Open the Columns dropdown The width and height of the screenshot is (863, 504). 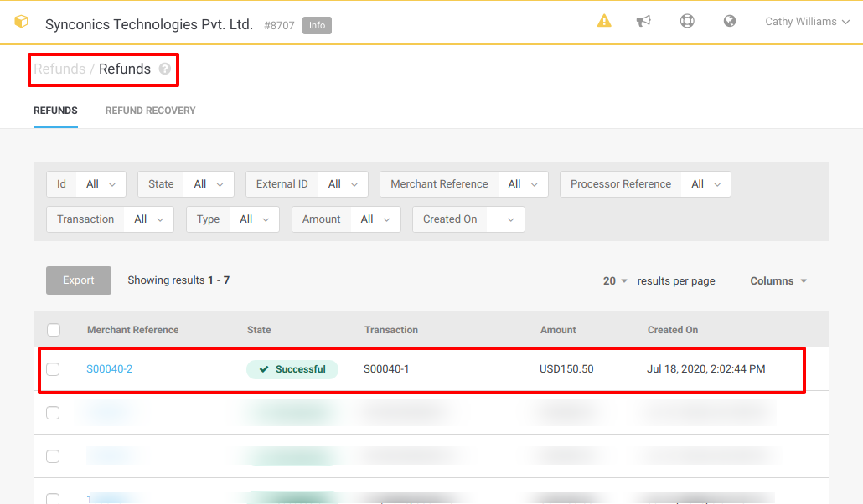[x=778, y=281]
